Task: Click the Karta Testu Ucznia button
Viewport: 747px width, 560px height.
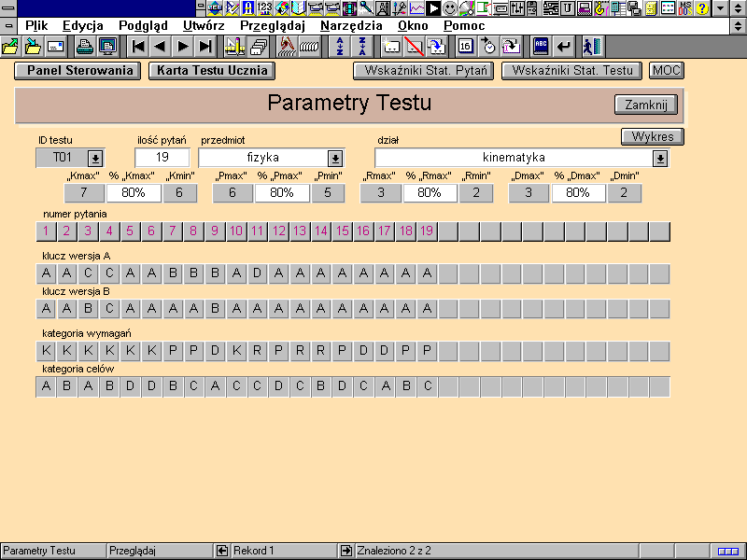Action: tap(211, 70)
